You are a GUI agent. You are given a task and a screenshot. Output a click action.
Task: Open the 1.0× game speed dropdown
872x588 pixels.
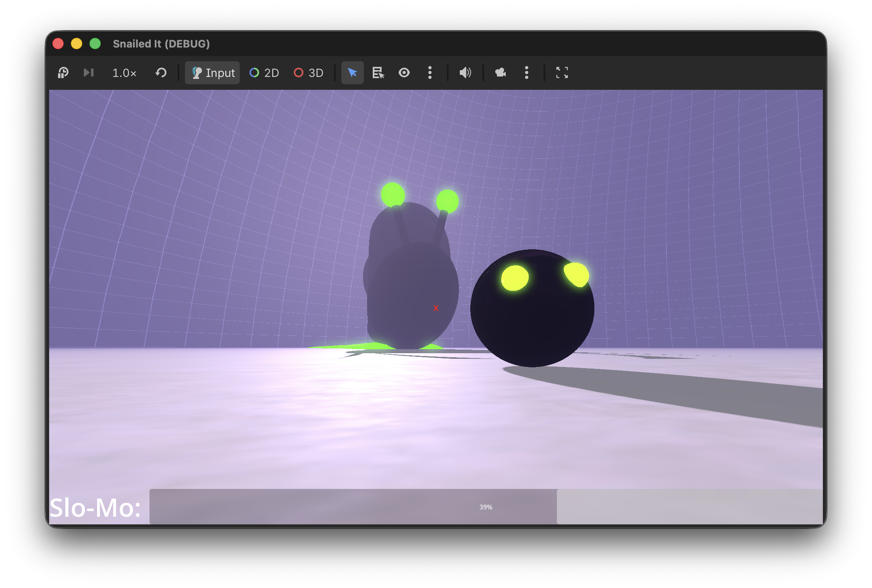124,73
